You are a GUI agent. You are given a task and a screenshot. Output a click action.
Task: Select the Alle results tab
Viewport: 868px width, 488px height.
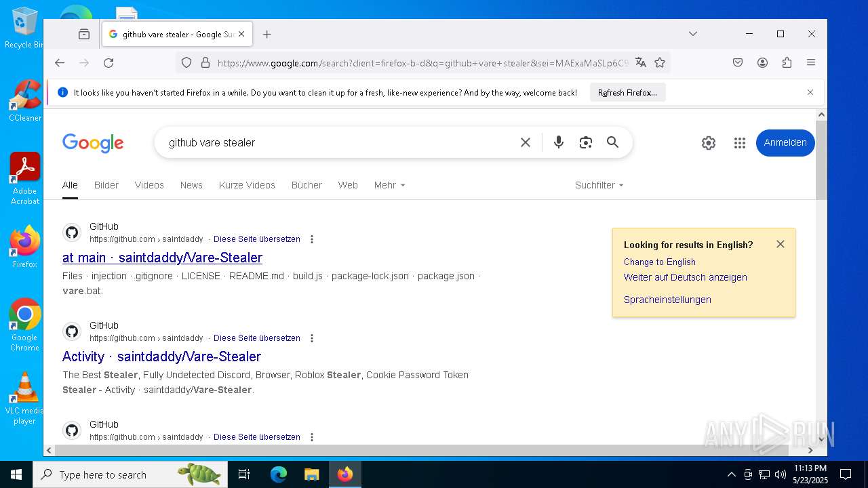pyautogui.click(x=70, y=185)
